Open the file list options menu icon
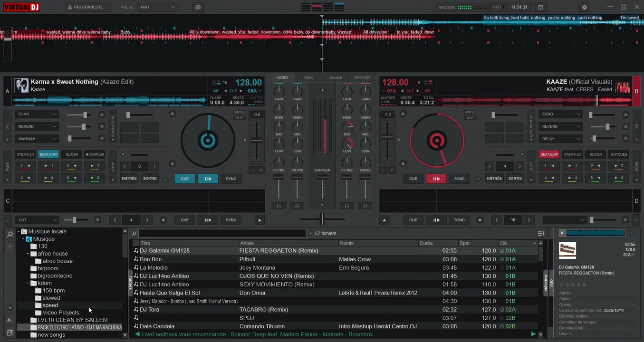This screenshot has width=644, height=342. coord(541,233)
